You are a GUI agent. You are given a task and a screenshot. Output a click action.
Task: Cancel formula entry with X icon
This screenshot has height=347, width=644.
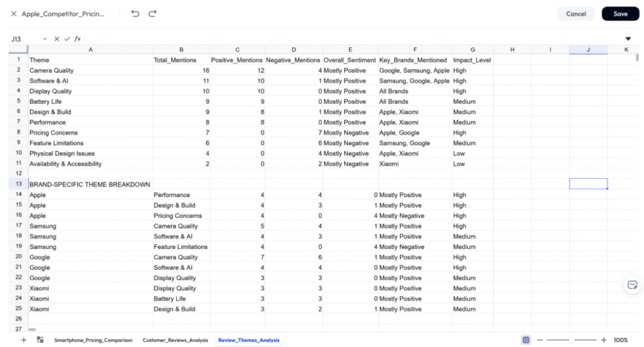(57, 39)
